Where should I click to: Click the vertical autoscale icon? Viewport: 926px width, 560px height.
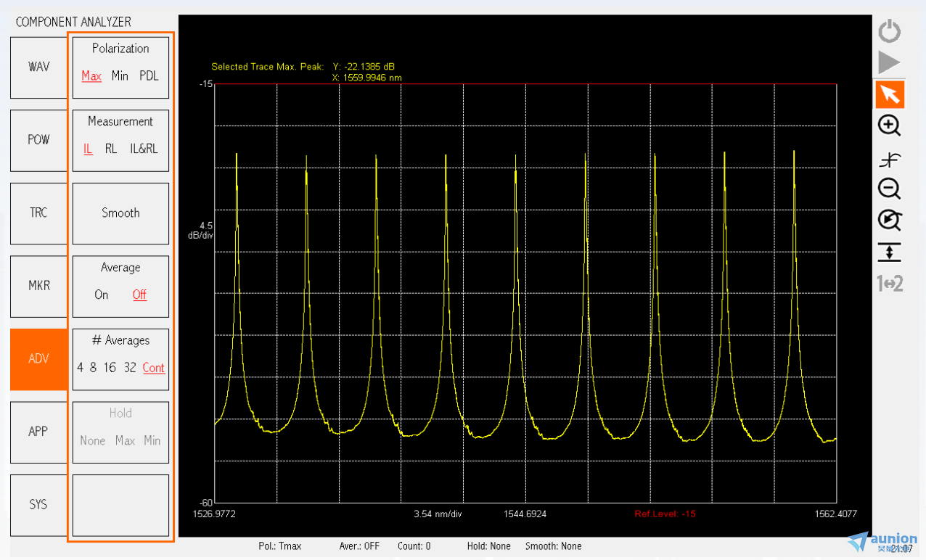pyautogui.click(x=889, y=252)
